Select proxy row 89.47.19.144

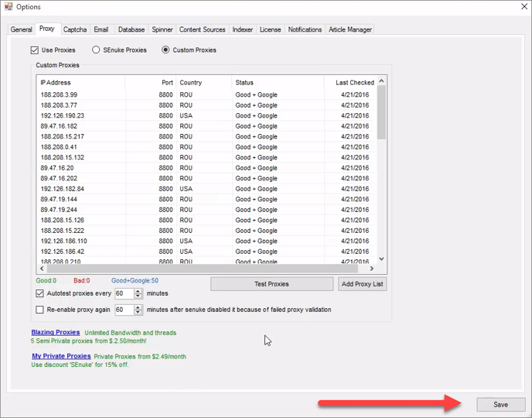pos(207,199)
